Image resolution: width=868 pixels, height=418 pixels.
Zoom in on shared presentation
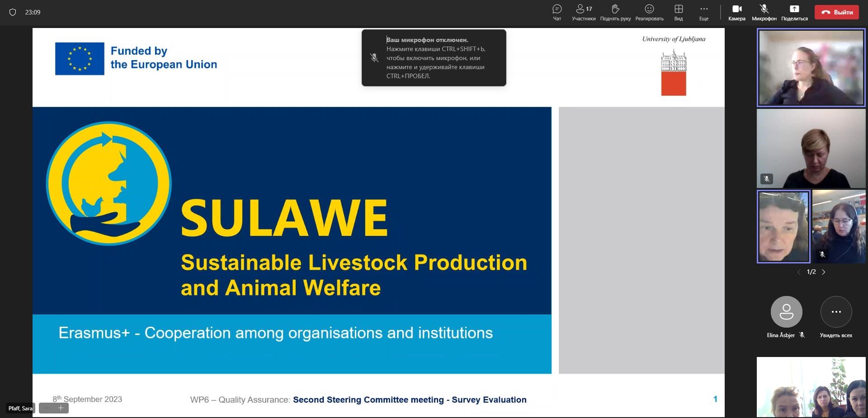(x=61, y=408)
